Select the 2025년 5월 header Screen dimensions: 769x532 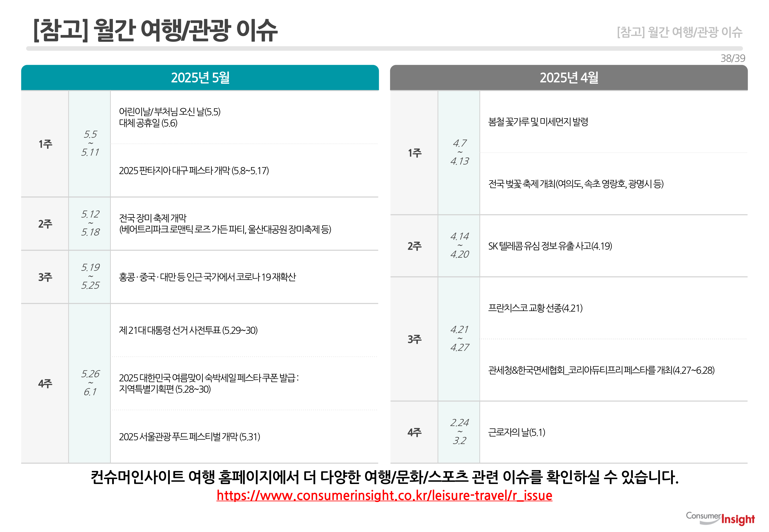pyautogui.click(x=200, y=78)
